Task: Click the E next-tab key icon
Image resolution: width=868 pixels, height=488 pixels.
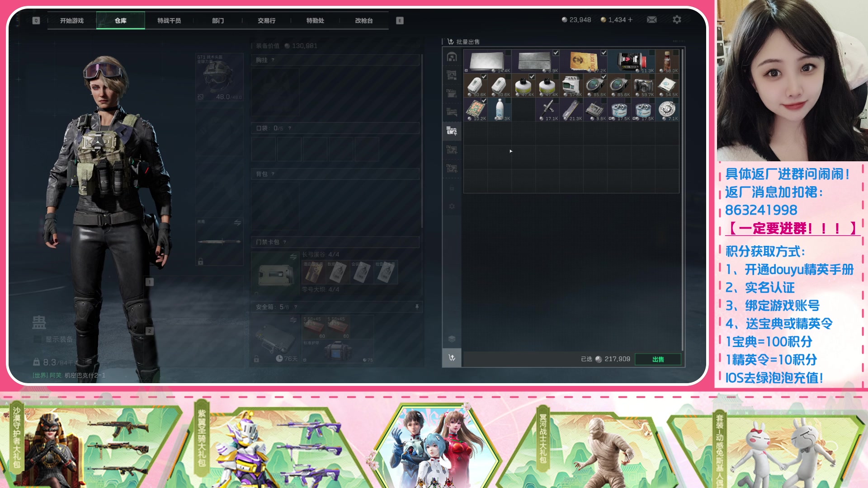Action: pos(400,20)
